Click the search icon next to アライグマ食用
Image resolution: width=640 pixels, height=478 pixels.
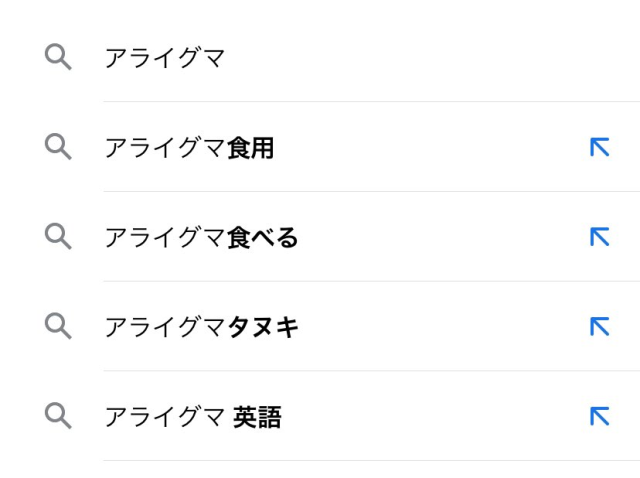tap(58, 147)
